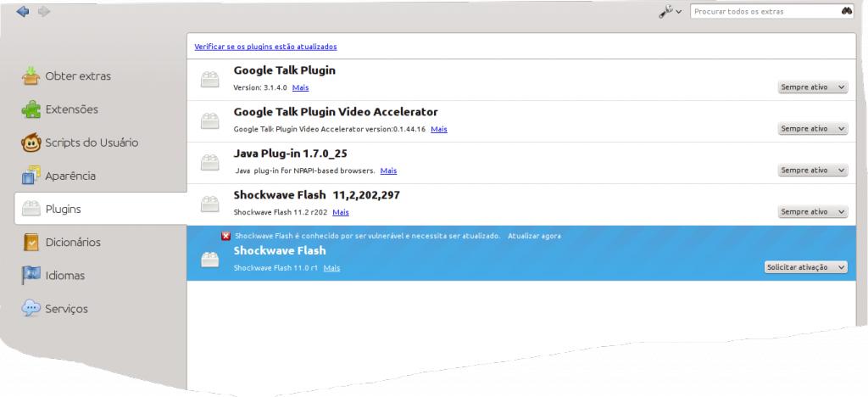Click the red X vulnerability warning icon
Screen dimensions: 868x397
pyautogui.click(x=225, y=236)
